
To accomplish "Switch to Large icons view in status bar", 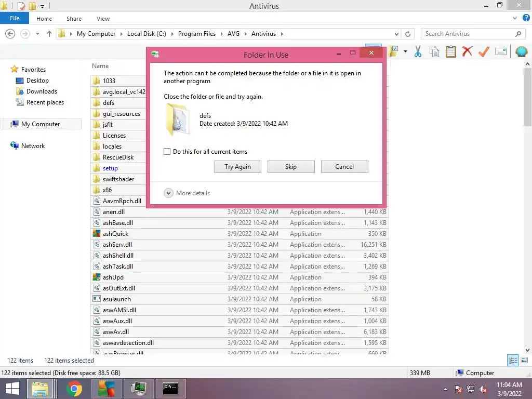I will click(x=524, y=361).
